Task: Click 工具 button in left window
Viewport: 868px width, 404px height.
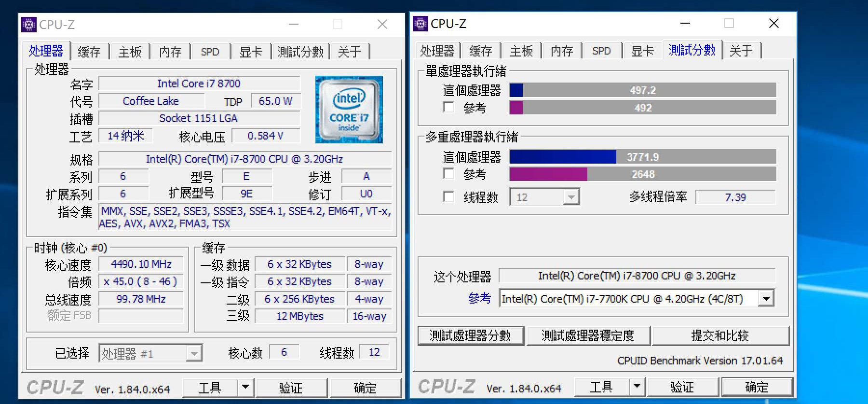Action: 210,387
